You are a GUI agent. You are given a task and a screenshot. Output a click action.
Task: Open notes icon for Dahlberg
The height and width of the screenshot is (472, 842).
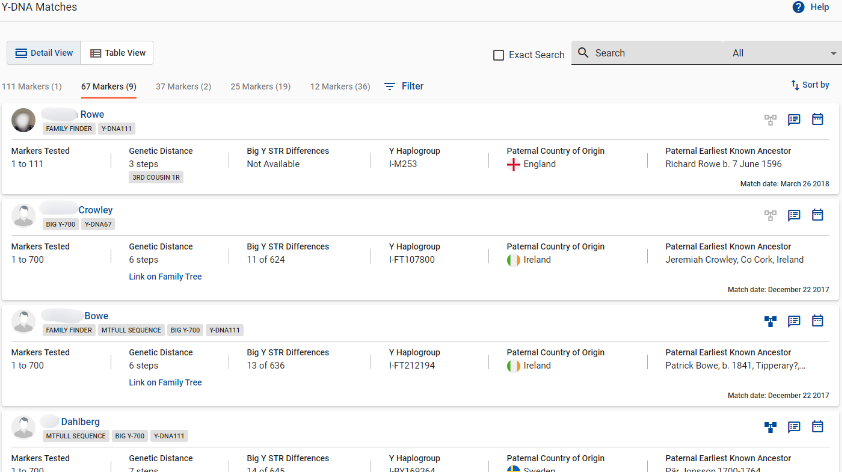tap(794, 426)
